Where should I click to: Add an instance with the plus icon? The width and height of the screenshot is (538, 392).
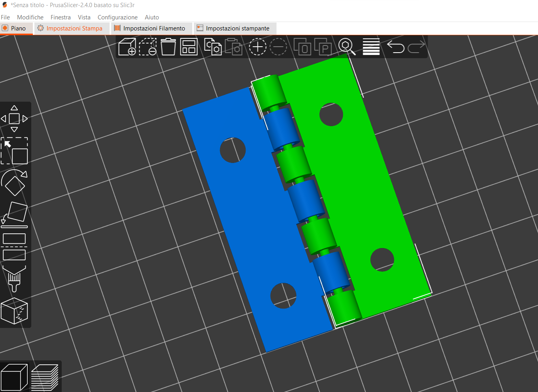pos(258,47)
